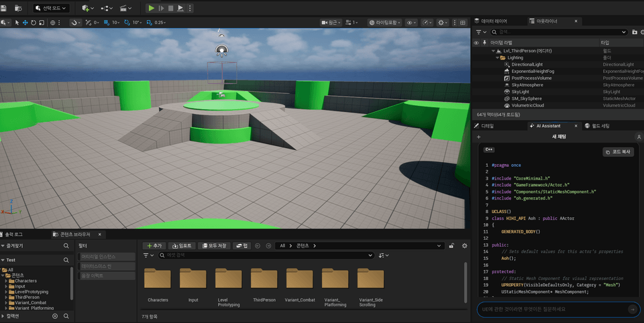Switch to the 월드 세팅 tab
This screenshot has width=644, height=323.
(596, 125)
